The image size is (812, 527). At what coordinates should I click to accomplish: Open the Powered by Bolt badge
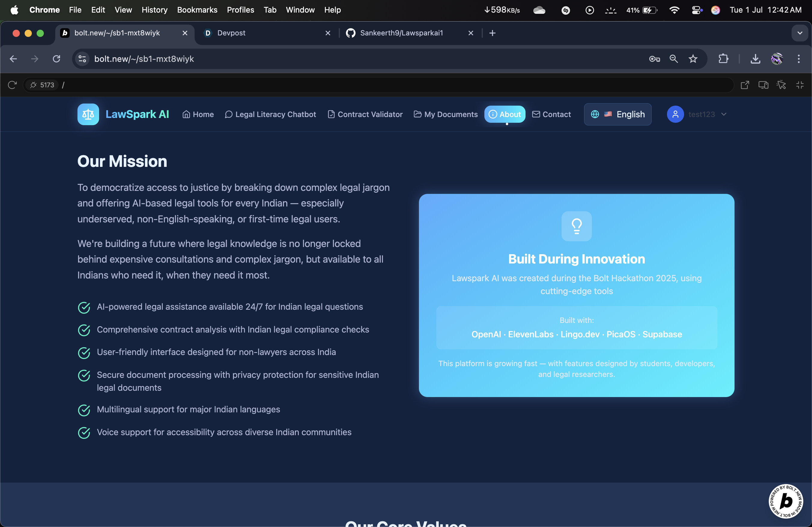[786, 501]
